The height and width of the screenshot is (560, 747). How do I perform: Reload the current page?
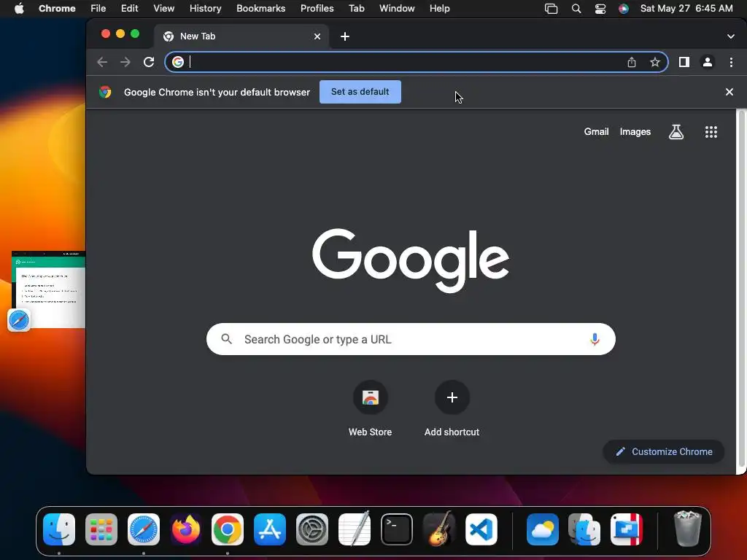tap(149, 63)
